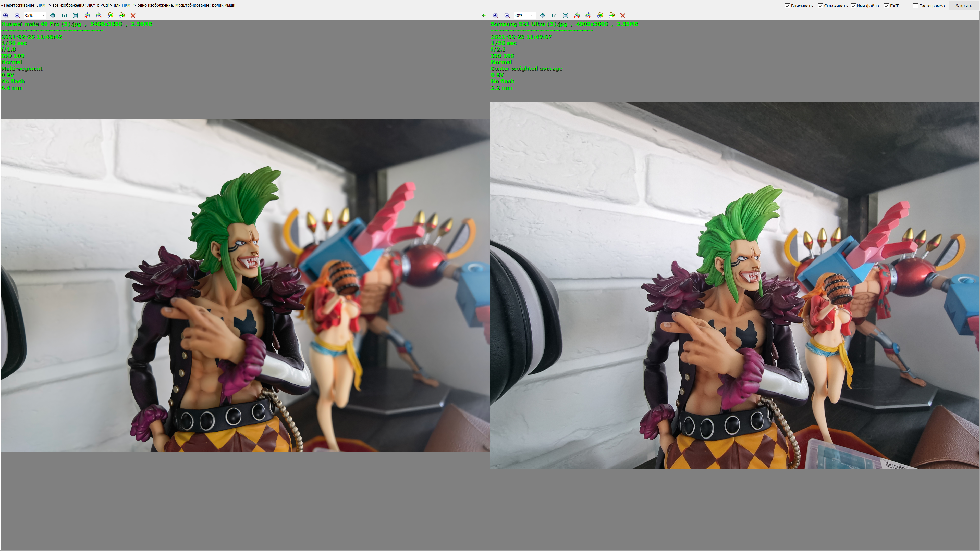Rotate the Huawei image 90° clockwise
The height and width of the screenshot is (551, 980).
99,16
